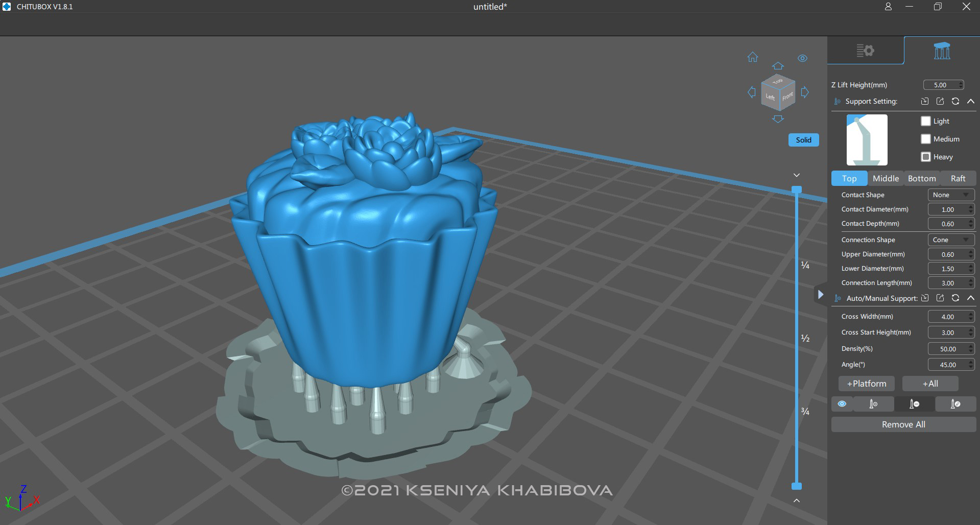
Task: Open the Connection Shape dropdown
Action: 951,240
